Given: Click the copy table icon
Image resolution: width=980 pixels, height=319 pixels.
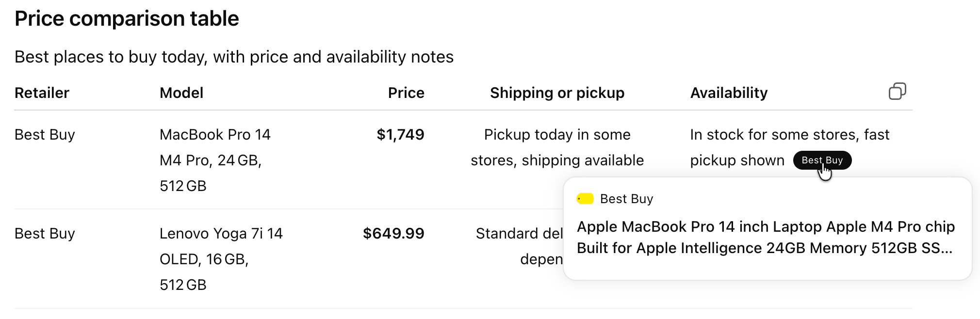Looking at the screenshot, I should tap(897, 91).
